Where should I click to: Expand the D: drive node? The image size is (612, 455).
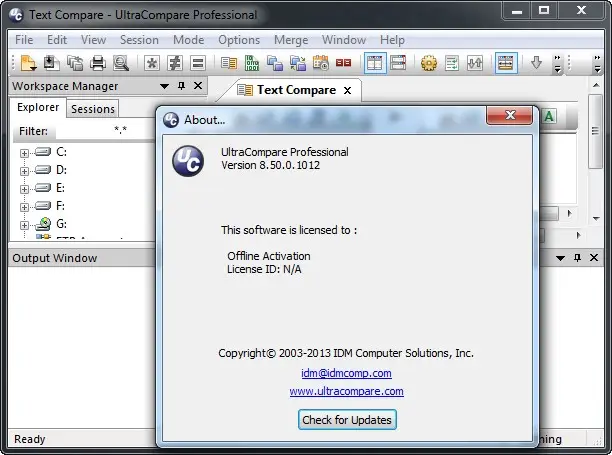pyautogui.click(x=24, y=171)
